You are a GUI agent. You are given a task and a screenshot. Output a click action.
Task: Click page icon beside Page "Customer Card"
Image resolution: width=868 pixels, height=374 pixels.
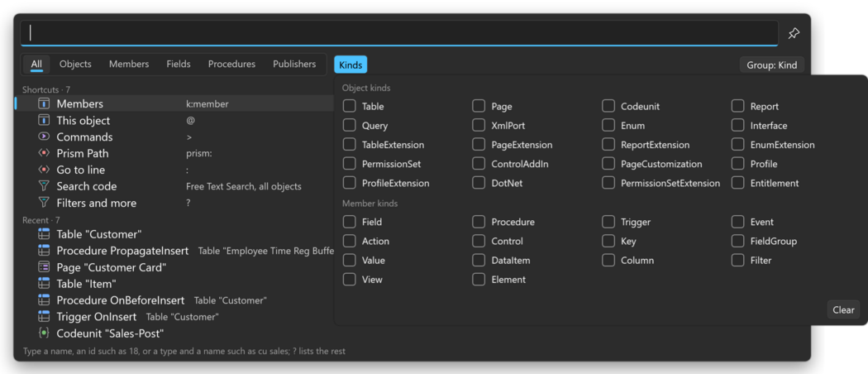(x=44, y=267)
